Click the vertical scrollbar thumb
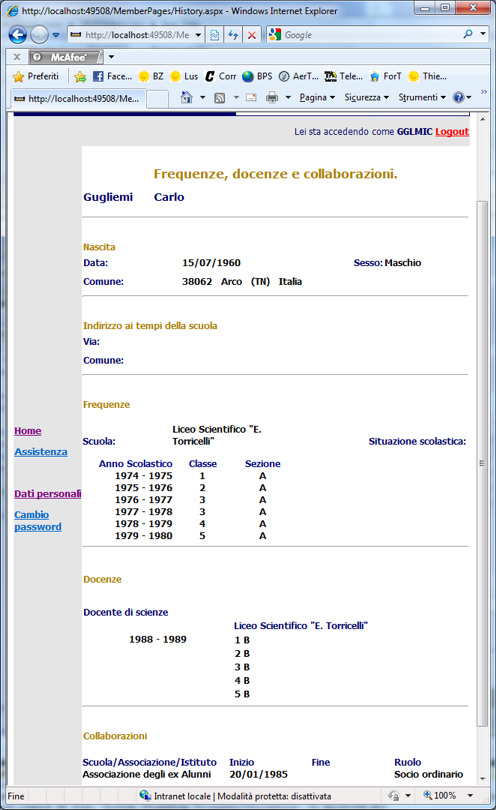The width and height of the screenshot is (496, 810). click(482, 463)
